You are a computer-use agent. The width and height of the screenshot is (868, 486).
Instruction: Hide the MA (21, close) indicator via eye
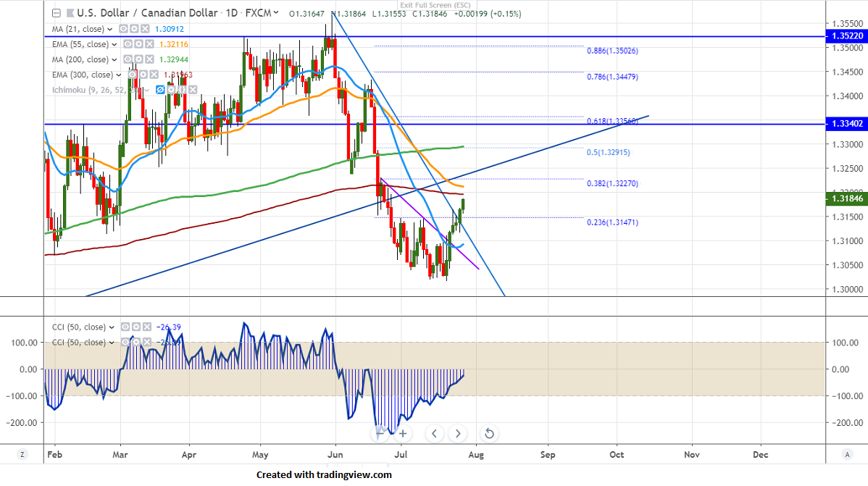coord(123,29)
